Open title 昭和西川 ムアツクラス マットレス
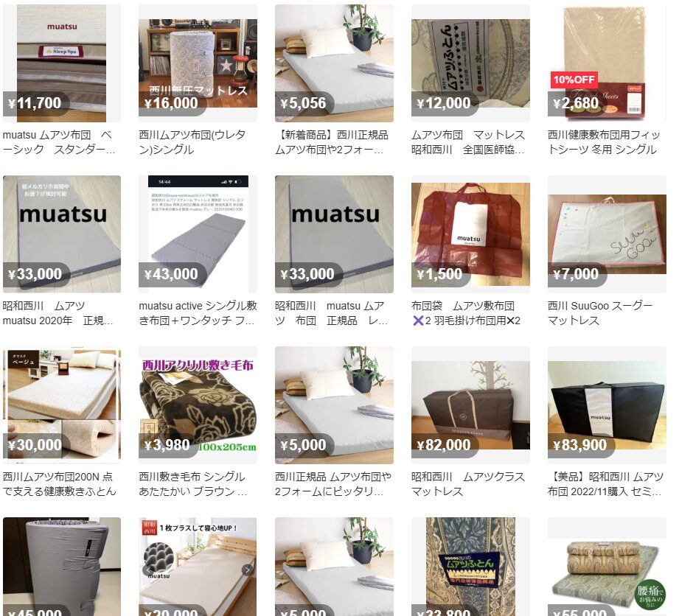The height and width of the screenshot is (616, 679). (467, 484)
